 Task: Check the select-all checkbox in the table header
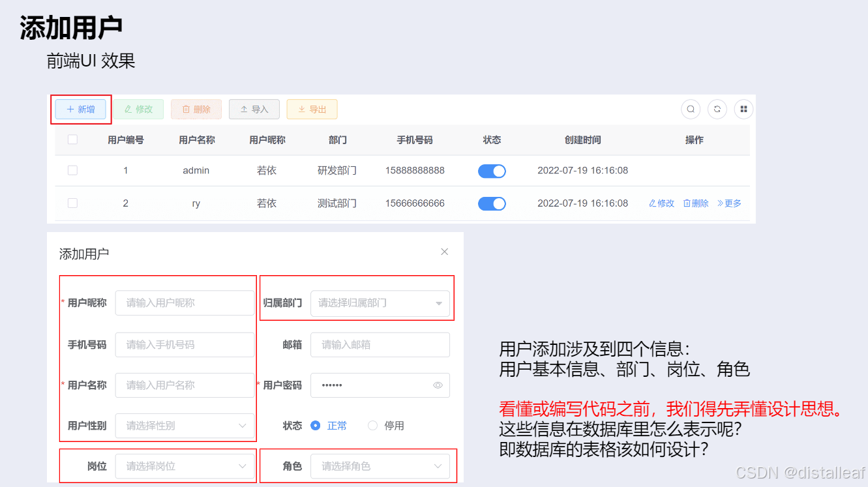click(x=72, y=139)
